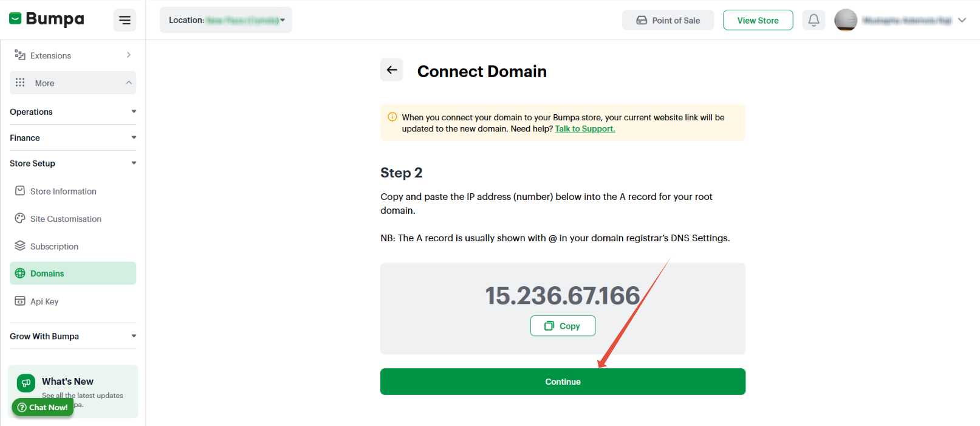980x426 pixels.
Task: Click the Continue button
Action: [x=563, y=382]
